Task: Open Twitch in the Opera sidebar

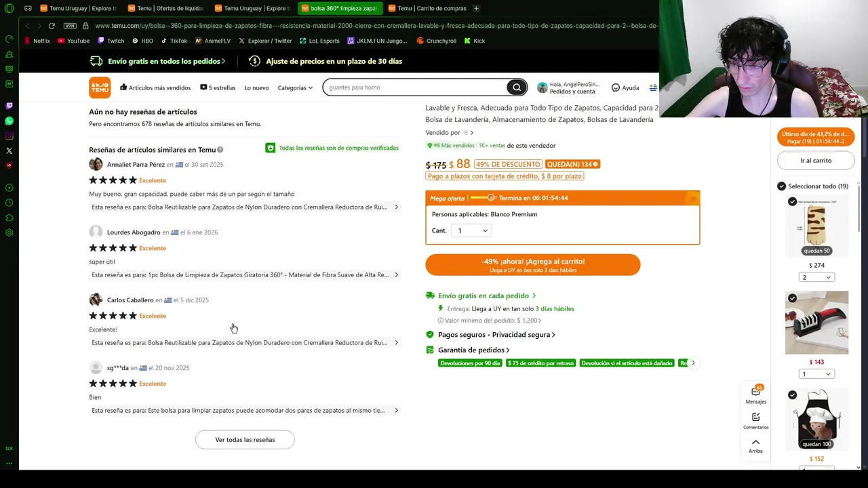Action: tap(9, 106)
